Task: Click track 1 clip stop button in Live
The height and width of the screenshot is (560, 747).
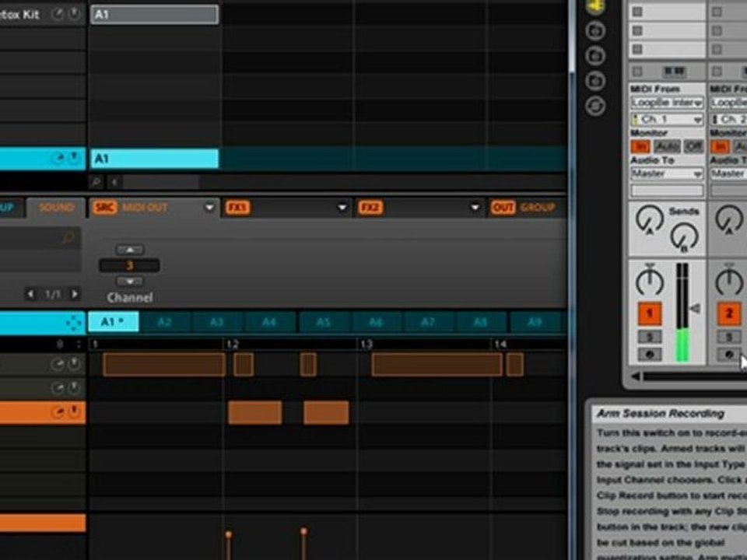Action: pyautogui.click(x=637, y=72)
